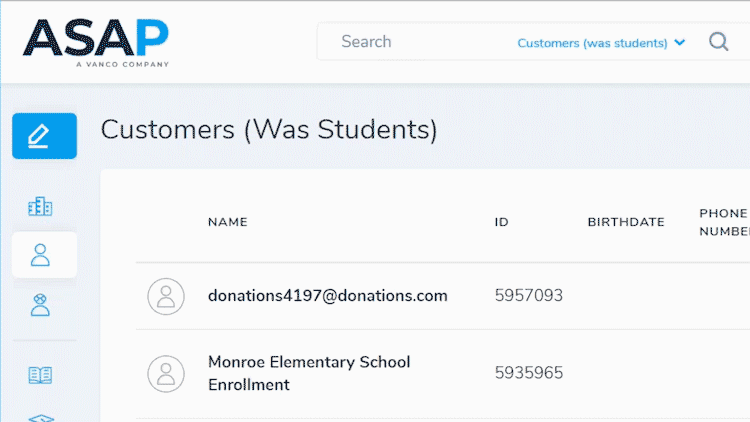The image size is (750, 422).
Task: Open the sidebar person icon below Customers
Action: [x=40, y=304]
